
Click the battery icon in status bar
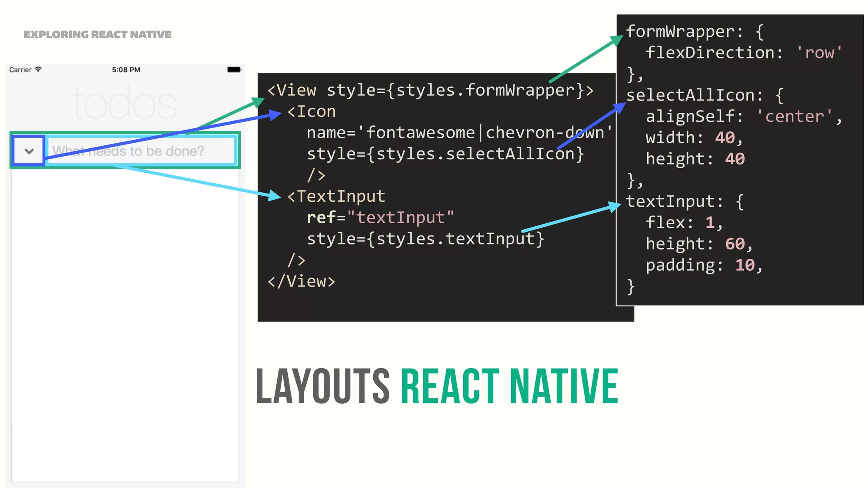coord(234,69)
